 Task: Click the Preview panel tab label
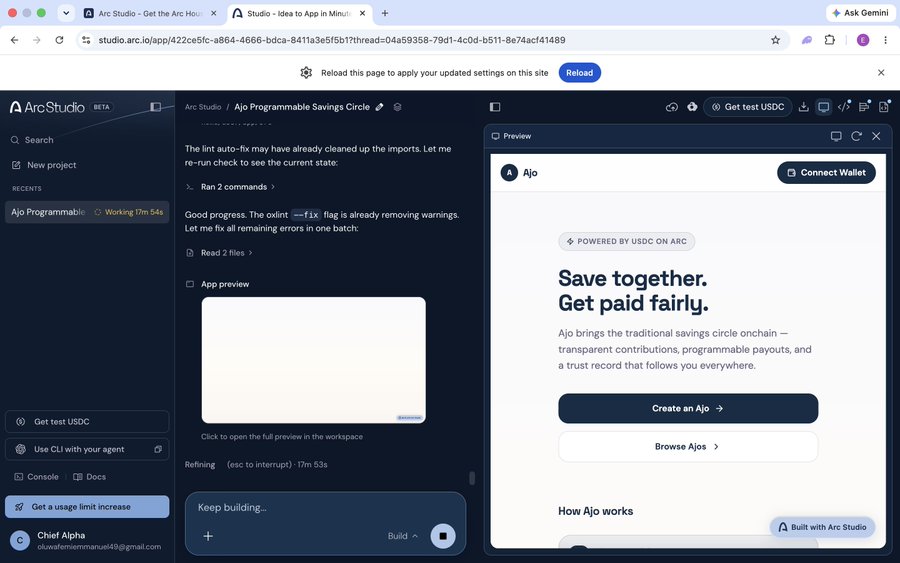[x=511, y=136]
